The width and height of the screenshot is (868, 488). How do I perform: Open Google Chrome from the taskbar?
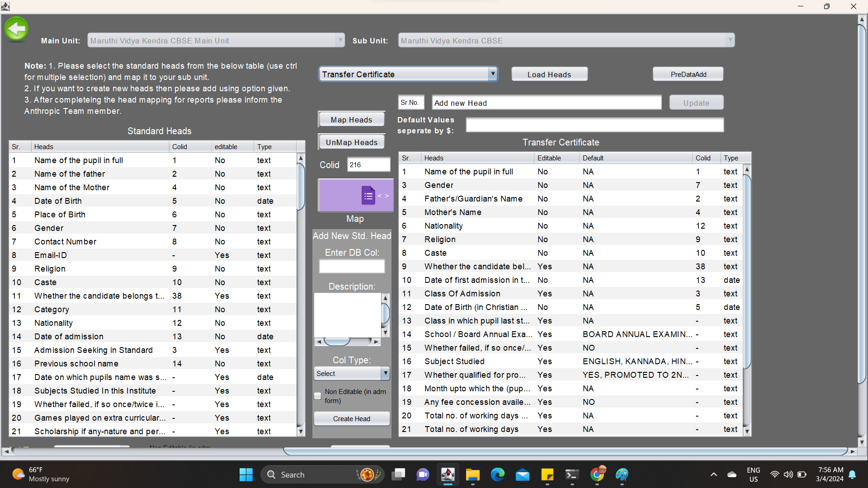[x=597, y=474]
